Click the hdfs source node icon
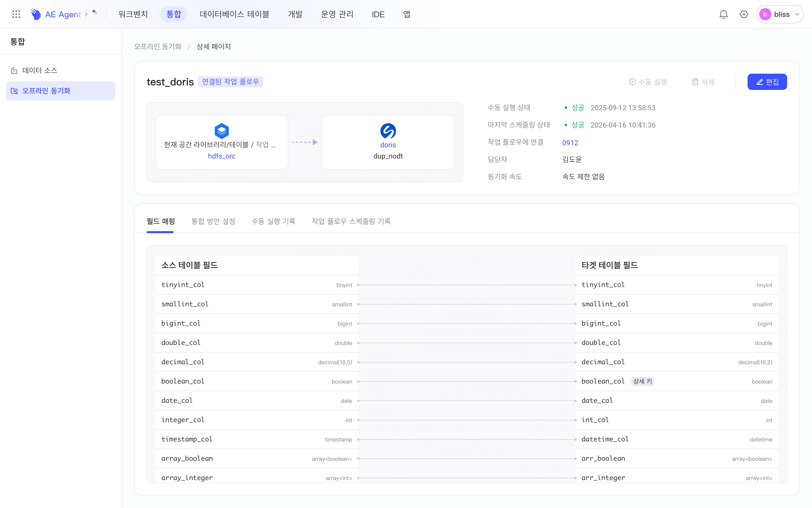The height and width of the screenshot is (508, 812). [222, 131]
